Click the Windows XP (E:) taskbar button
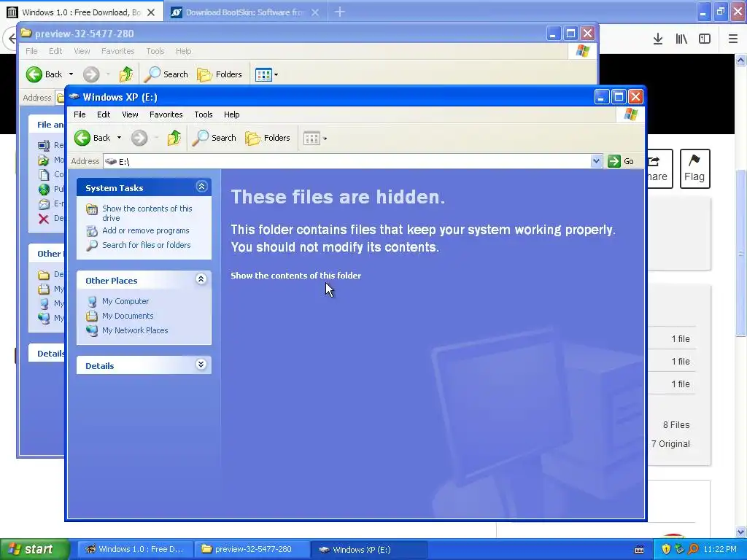747x560 pixels. pyautogui.click(x=368, y=550)
